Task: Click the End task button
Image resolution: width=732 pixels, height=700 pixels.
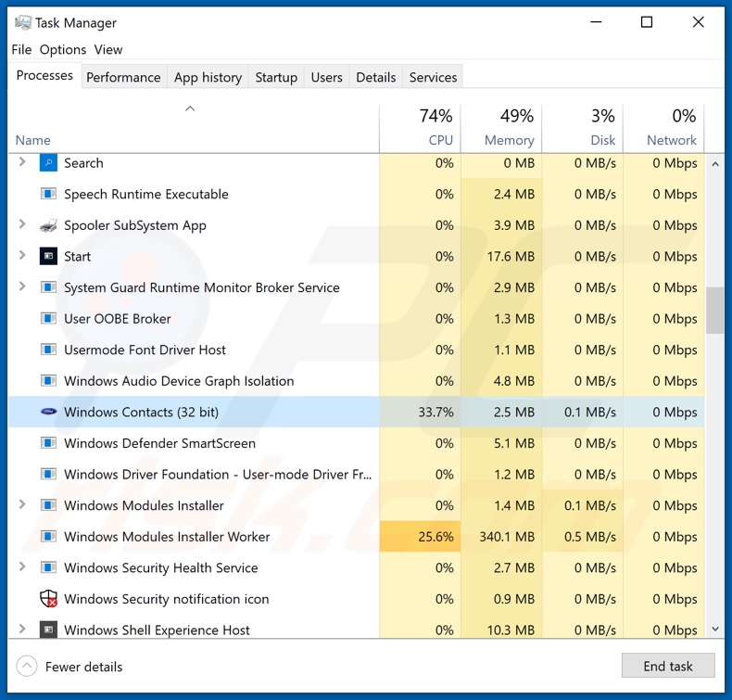Action: click(x=668, y=666)
